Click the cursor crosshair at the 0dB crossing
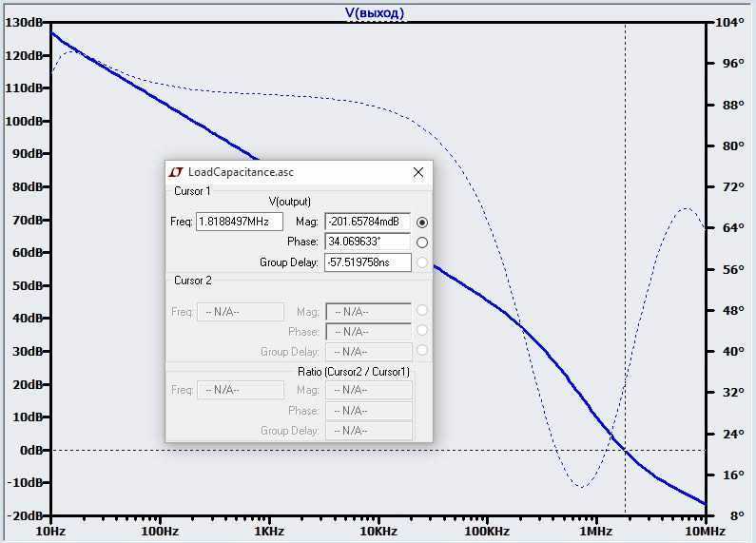756x543 pixels. (626, 450)
